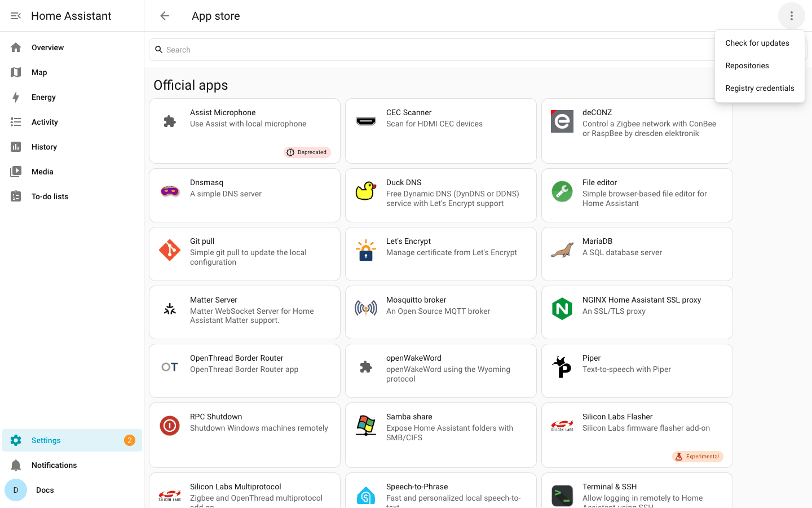The width and height of the screenshot is (812, 508).
Task: Collapse the sidebar with the menu icon
Action: pyautogui.click(x=16, y=16)
